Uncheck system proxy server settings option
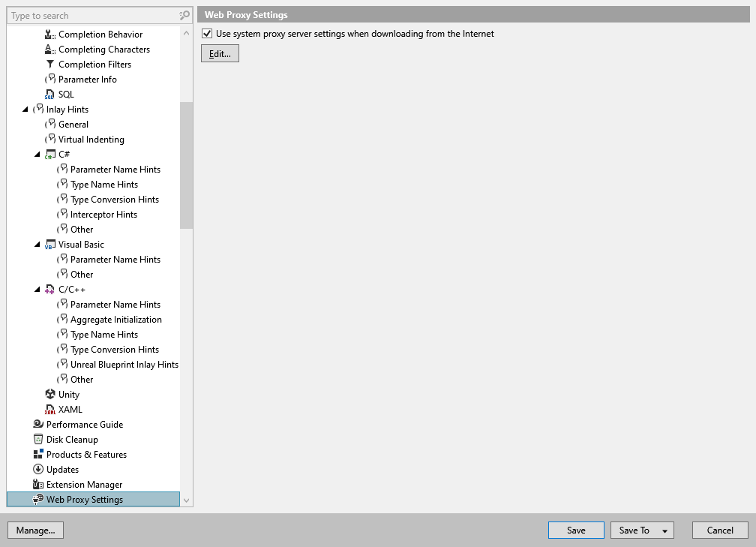756x547 pixels. click(x=206, y=33)
